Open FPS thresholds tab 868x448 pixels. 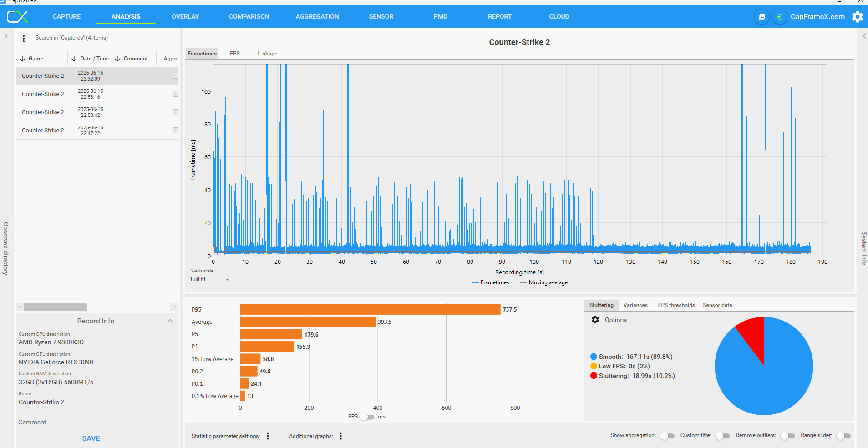[676, 305]
